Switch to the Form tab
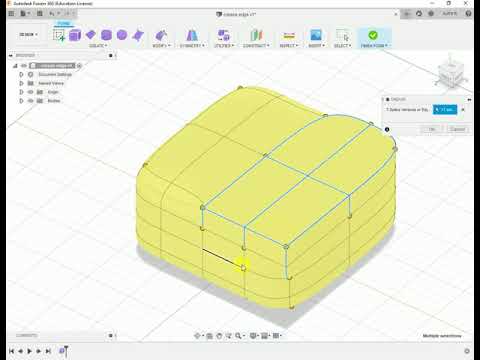The width and height of the screenshot is (480, 360). point(63,24)
